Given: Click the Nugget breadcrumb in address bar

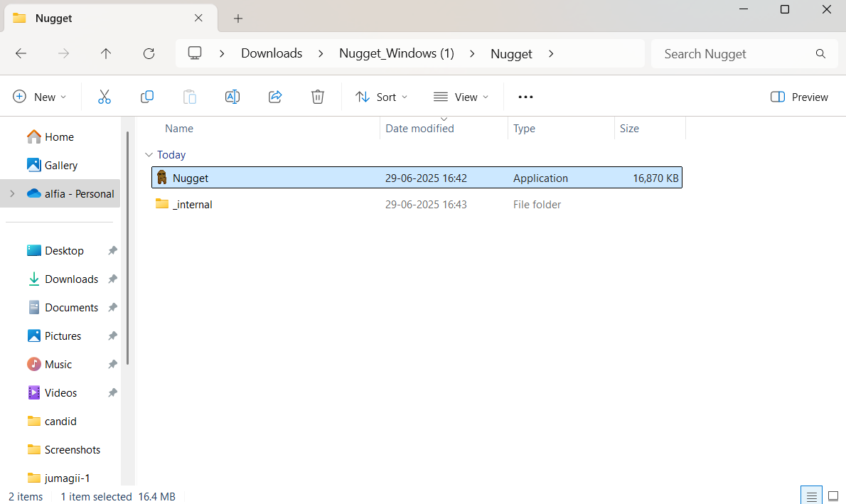Looking at the screenshot, I should [511, 53].
